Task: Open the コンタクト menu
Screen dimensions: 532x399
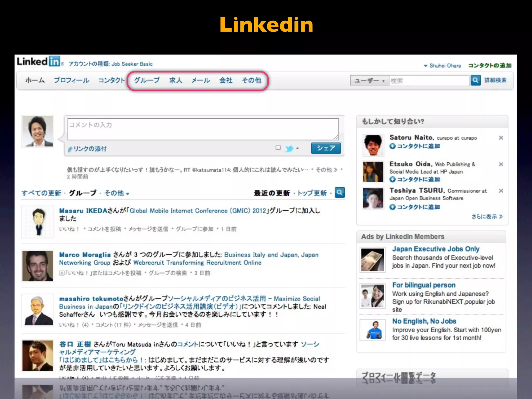Action: (x=111, y=80)
